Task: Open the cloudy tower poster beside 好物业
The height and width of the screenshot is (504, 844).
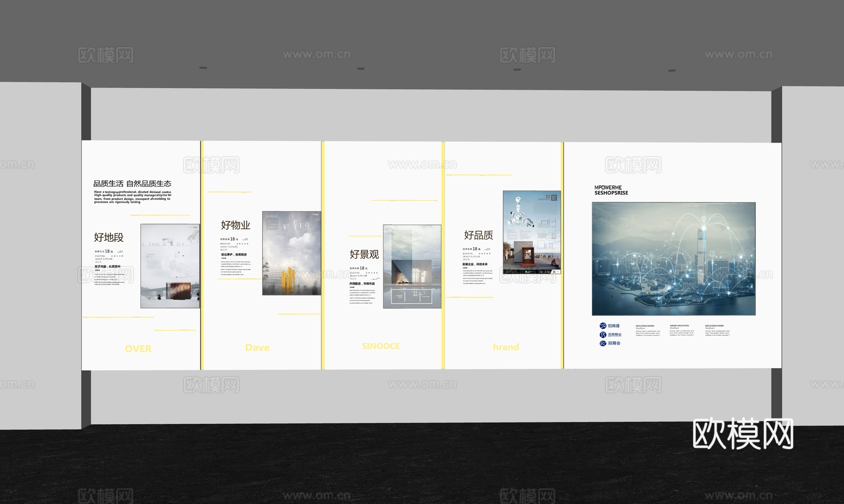Action: tap(292, 253)
